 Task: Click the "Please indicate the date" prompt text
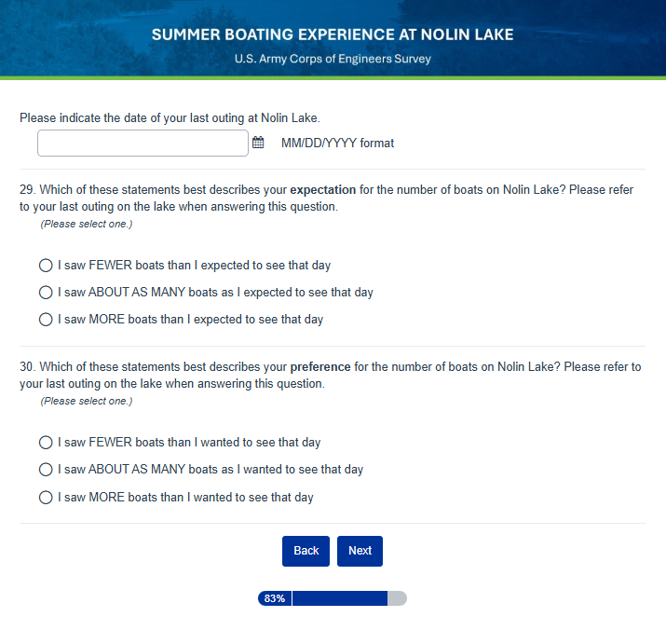point(169,118)
